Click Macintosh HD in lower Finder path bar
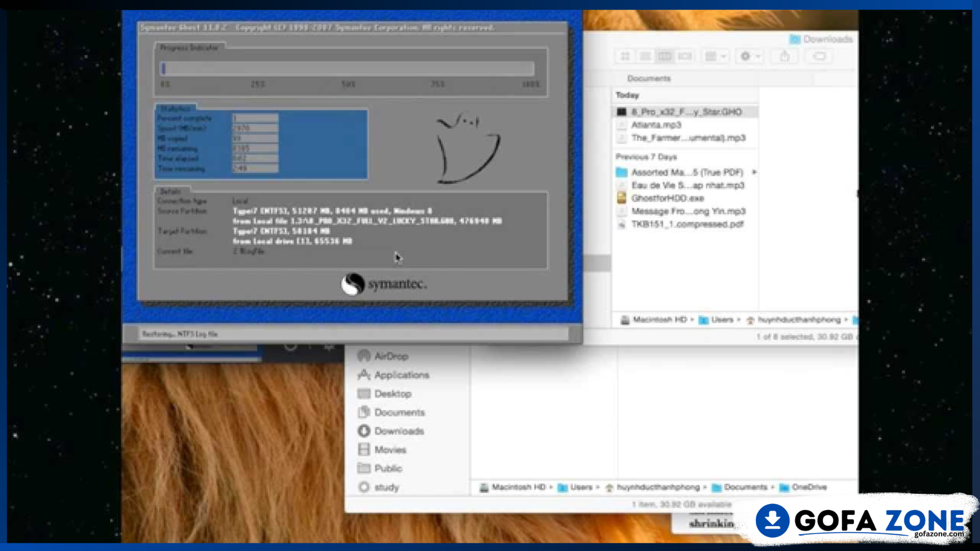This screenshot has width=980, height=551. [513, 488]
